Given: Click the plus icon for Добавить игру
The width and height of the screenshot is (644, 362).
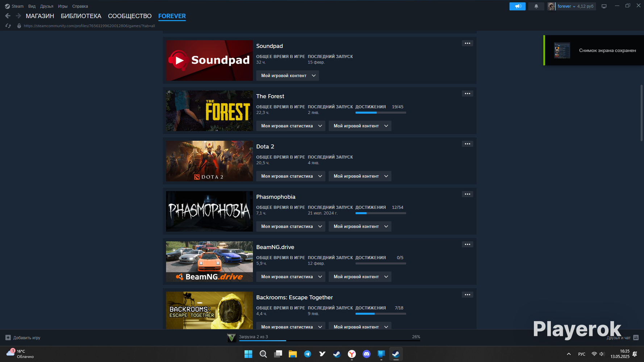Looking at the screenshot, I should (8, 338).
